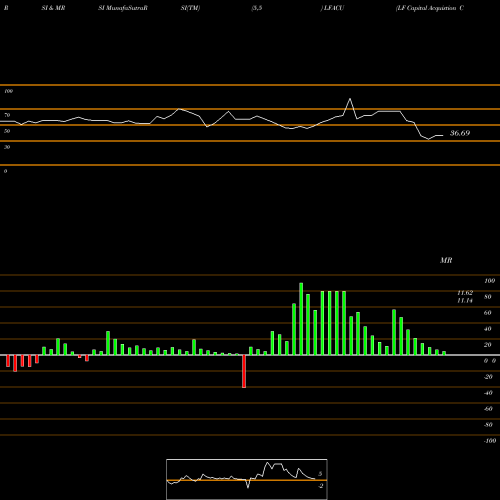Image resolution: width=500 pixels, height=500 pixels.
Task: Click the value 11.14 beside MR axis
Action: (465, 300)
